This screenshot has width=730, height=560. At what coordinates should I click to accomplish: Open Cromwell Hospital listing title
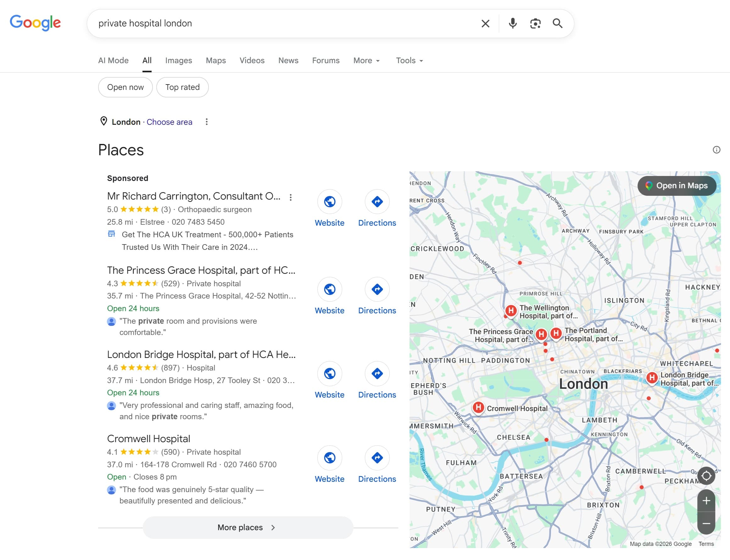tap(148, 439)
